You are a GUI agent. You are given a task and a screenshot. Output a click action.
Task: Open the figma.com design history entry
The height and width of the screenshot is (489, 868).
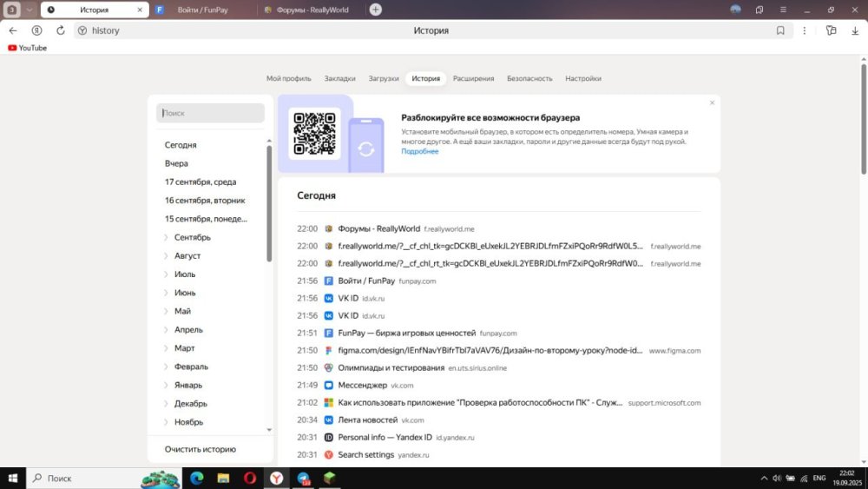click(490, 350)
